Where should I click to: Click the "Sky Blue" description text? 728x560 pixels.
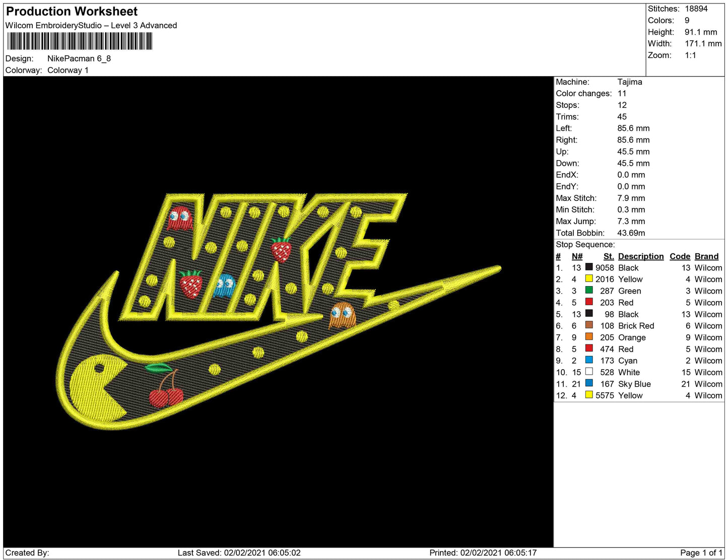point(635,384)
